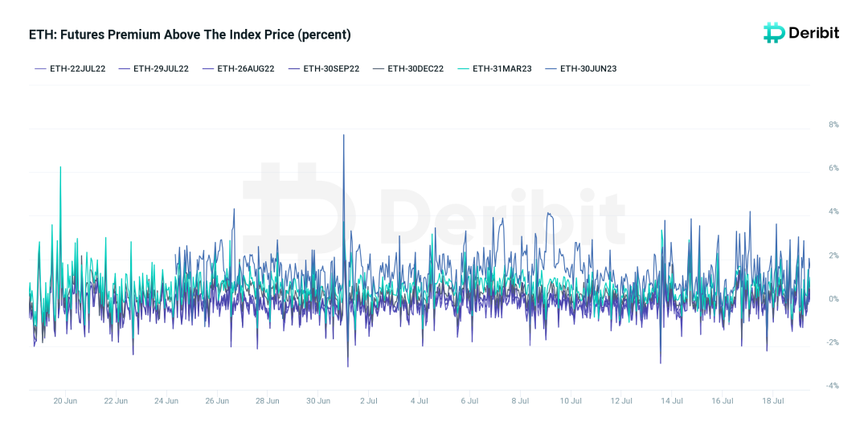Screen dimensions: 868x434
Task: Hide the ETH-26AUG22 legend series
Action: coord(238,69)
